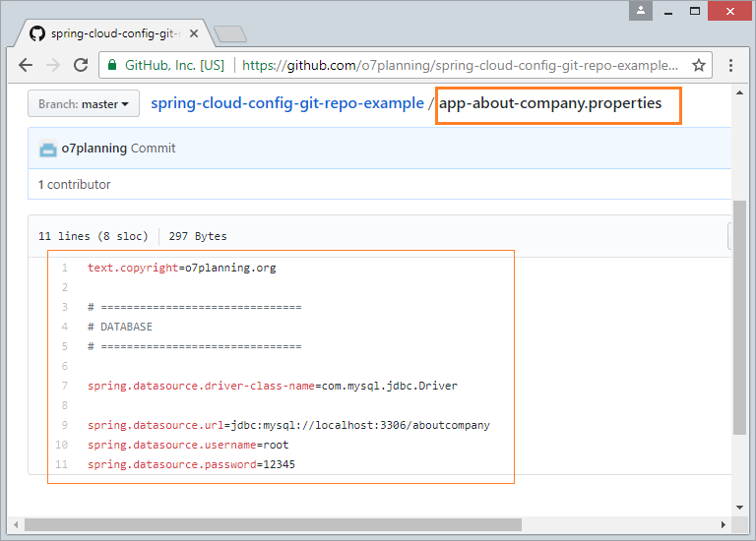Click the horizontal scrollbar right arrow
Image resolution: width=756 pixels, height=541 pixels.
point(724,524)
